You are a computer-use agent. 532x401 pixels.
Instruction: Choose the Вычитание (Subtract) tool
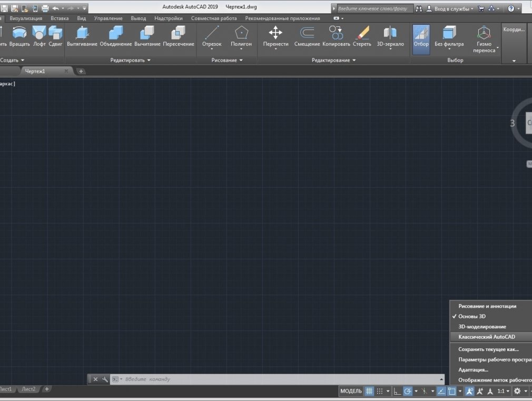[147, 37]
